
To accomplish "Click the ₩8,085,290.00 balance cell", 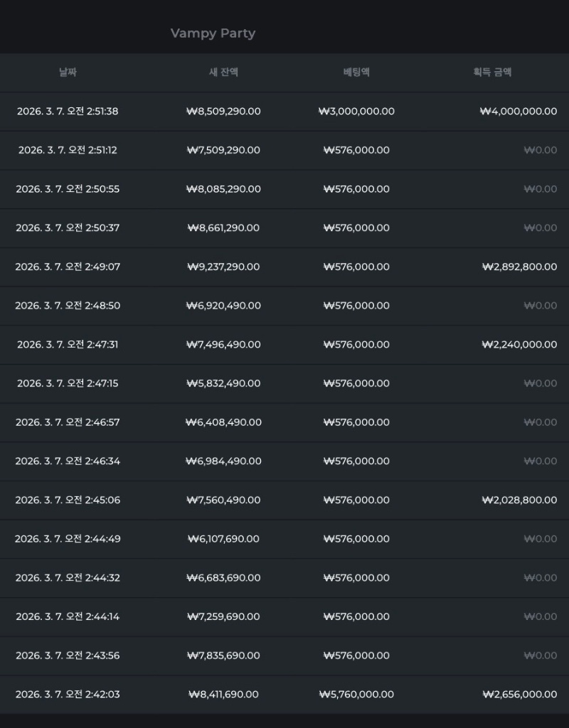I will coord(223,189).
